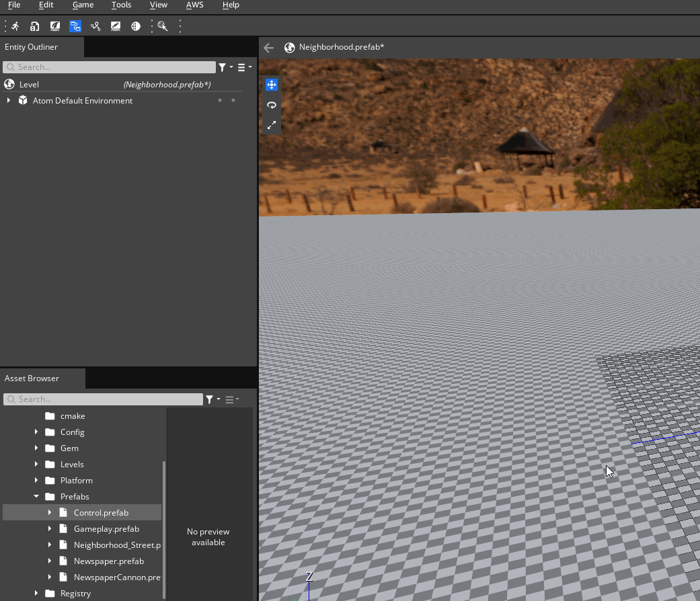Image resolution: width=700 pixels, height=601 pixels.
Task: Toggle the highlighted Script Canvas icon
Action: click(75, 26)
